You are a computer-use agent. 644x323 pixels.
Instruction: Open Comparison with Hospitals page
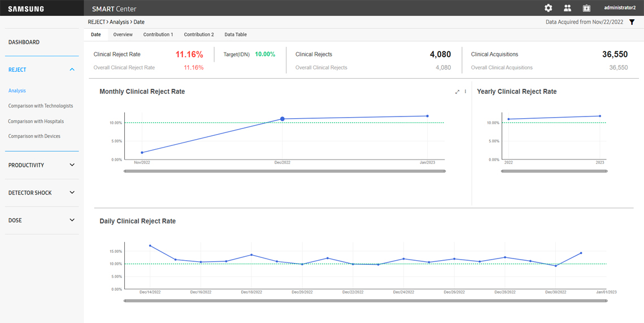(x=36, y=121)
